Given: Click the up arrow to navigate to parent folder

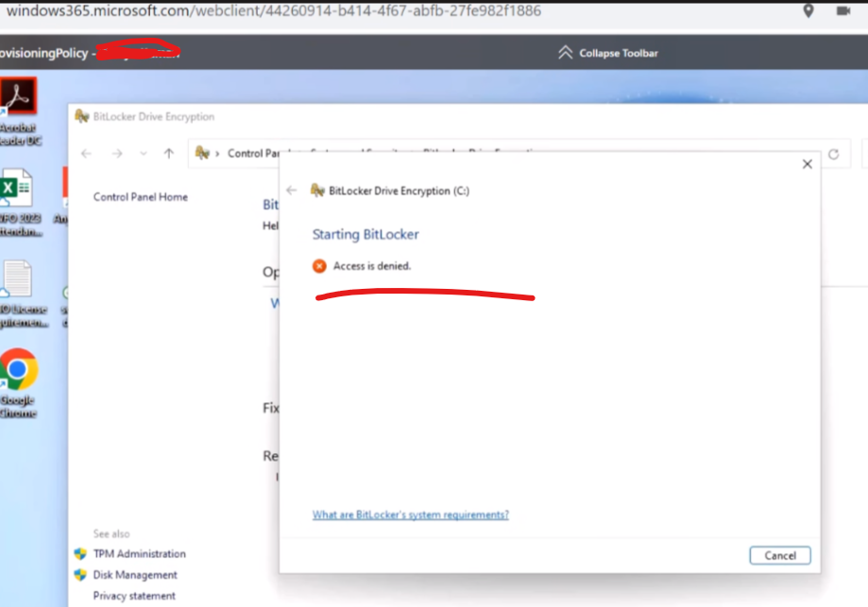Looking at the screenshot, I should pyautogui.click(x=168, y=153).
